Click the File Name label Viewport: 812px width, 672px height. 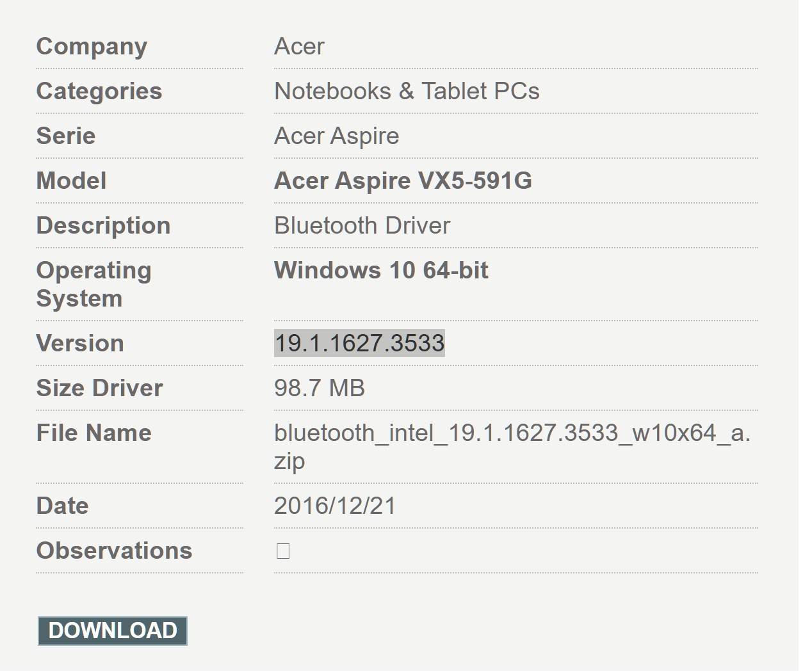93,433
